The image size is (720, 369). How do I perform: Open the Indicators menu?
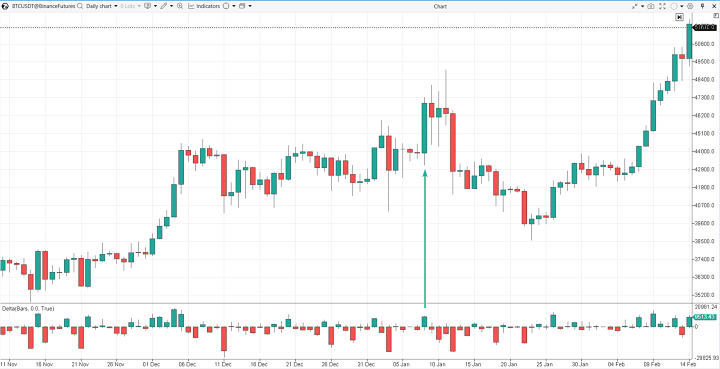(204, 6)
